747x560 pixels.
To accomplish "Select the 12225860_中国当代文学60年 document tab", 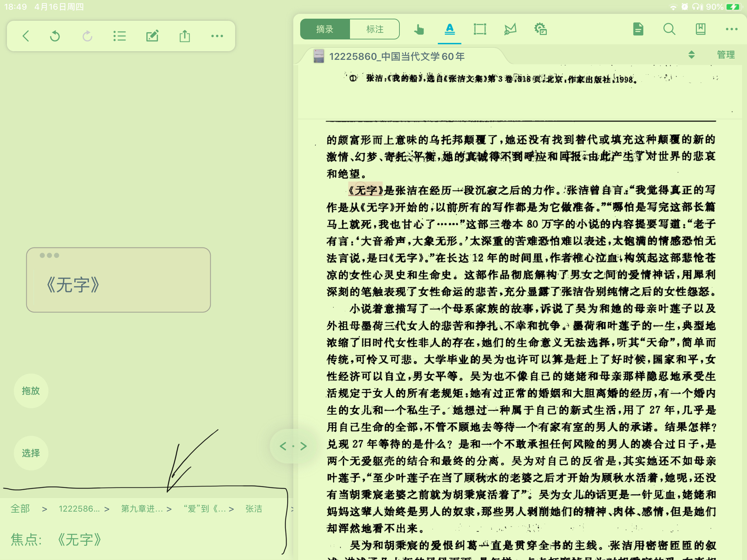I will point(397,56).
